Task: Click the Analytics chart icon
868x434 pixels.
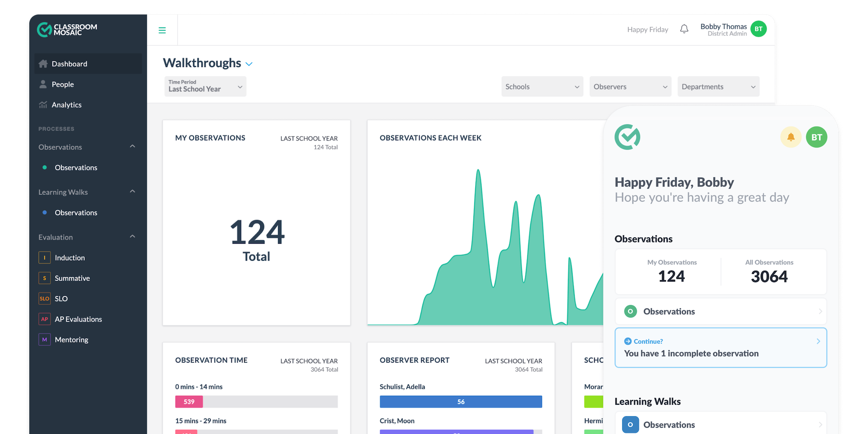Action: [x=43, y=105]
